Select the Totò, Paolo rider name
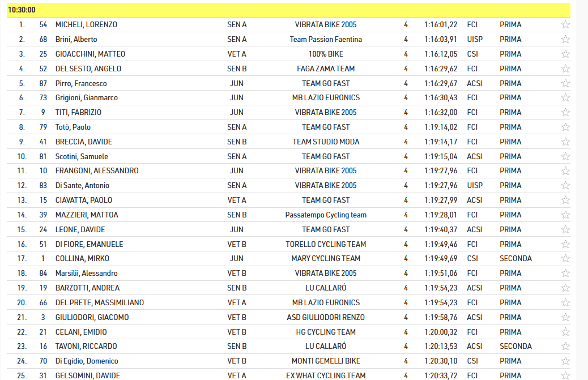The width and height of the screenshot is (588, 380). 73,127
